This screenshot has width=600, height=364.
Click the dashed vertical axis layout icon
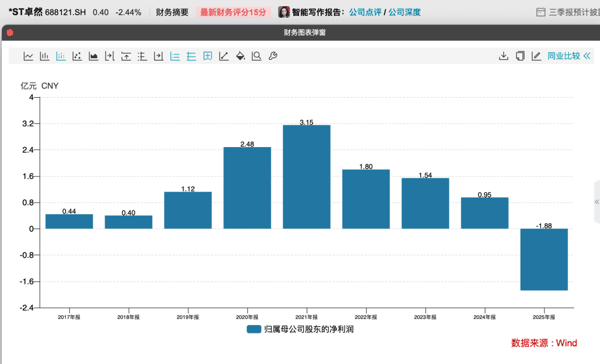(142, 56)
